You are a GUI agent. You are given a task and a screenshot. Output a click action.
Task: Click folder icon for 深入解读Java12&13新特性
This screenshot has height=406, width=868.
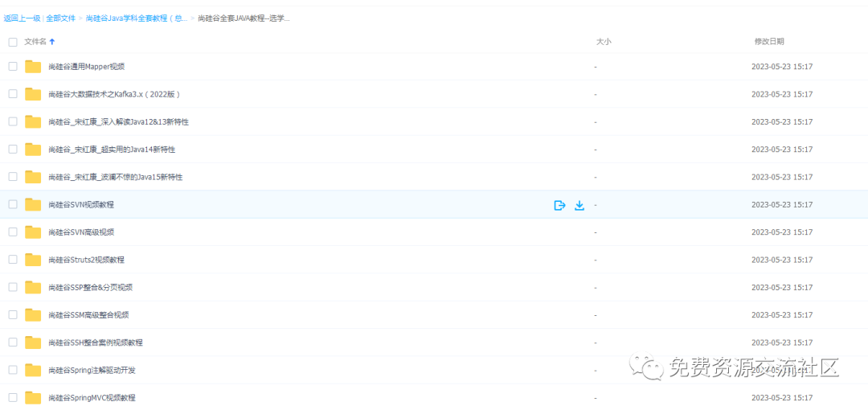pyautogui.click(x=33, y=122)
